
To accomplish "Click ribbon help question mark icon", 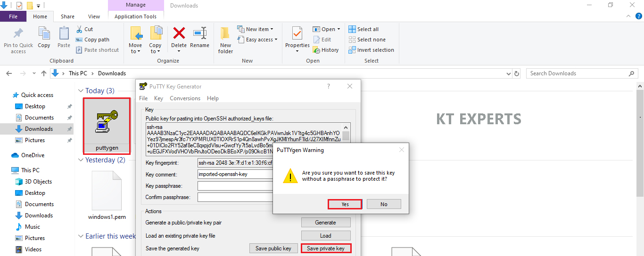I will [x=639, y=16].
